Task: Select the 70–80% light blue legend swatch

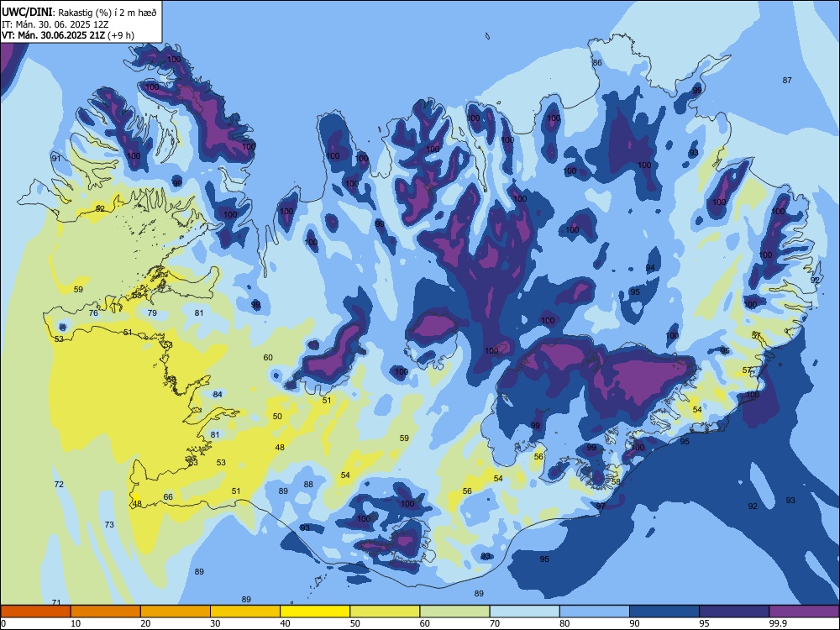Action: pos(524,612)
